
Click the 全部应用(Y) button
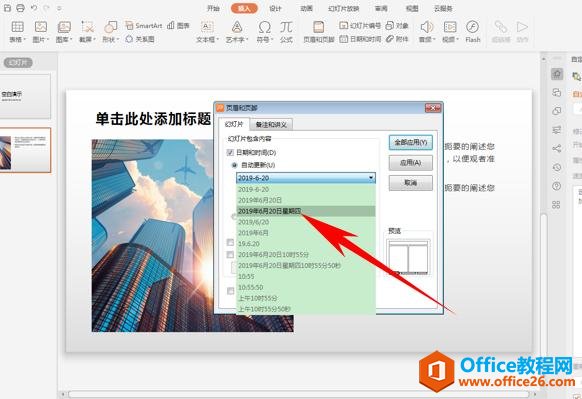coord(411,143)
